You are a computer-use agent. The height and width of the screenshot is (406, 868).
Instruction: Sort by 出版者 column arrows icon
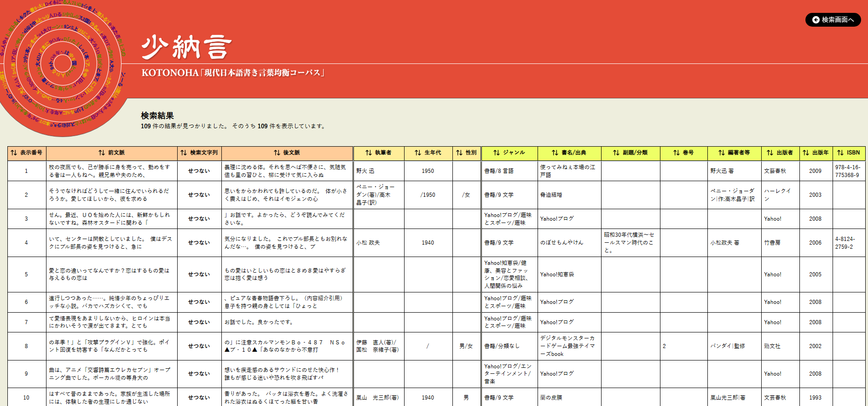[x=770, y=153]
